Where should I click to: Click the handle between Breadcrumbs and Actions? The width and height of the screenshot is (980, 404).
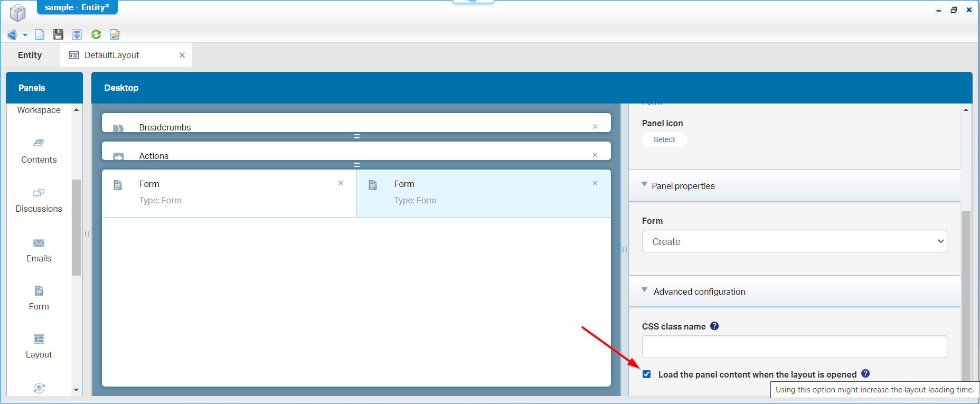pyautogui.click(x=357, y=136)
